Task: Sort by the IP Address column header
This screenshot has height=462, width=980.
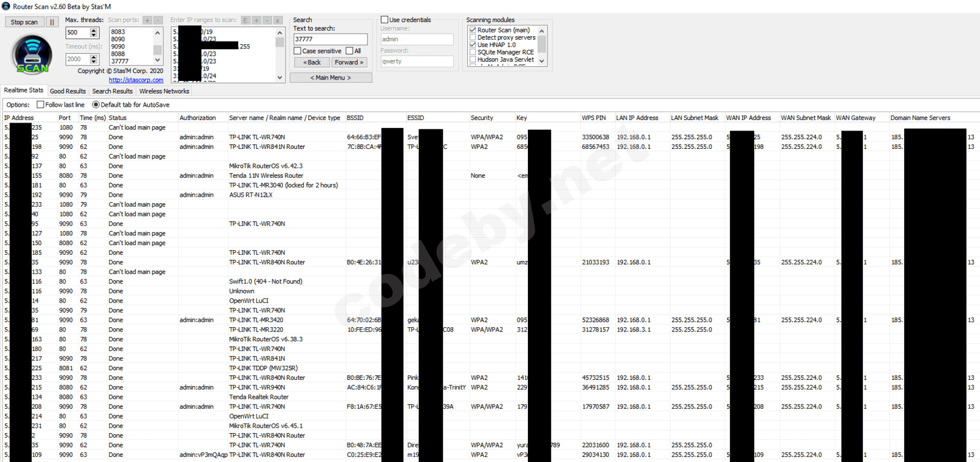Action: (x=29, y=118)
